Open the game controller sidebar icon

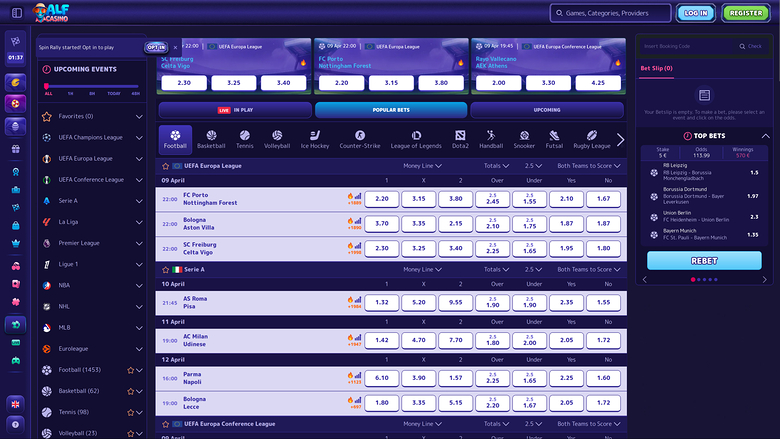point(16,360)
